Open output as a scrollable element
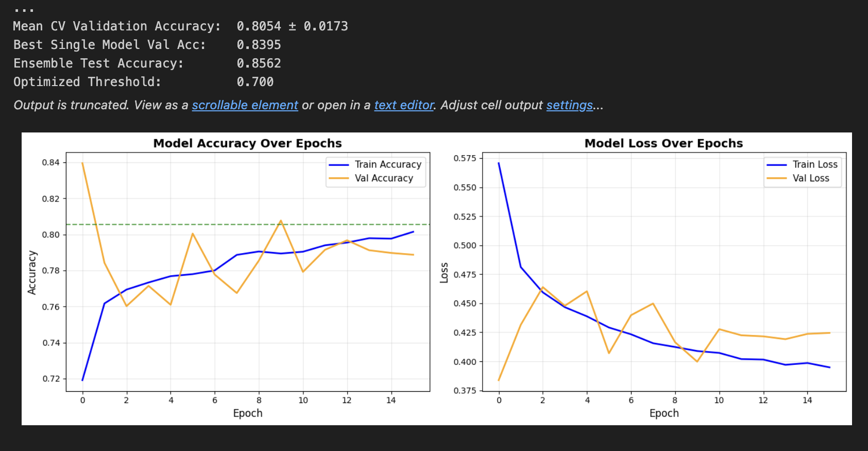This screenshot has width=868, height=451. [245, 105]
